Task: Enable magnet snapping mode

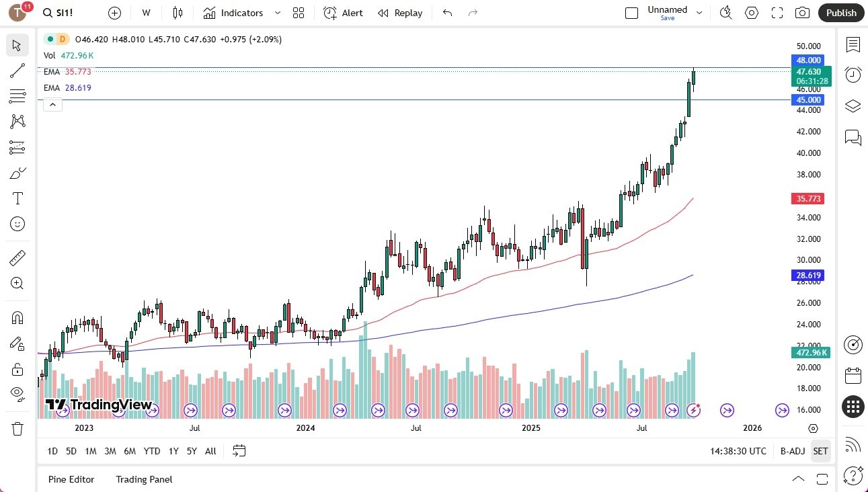Action: tap(17, 317)
